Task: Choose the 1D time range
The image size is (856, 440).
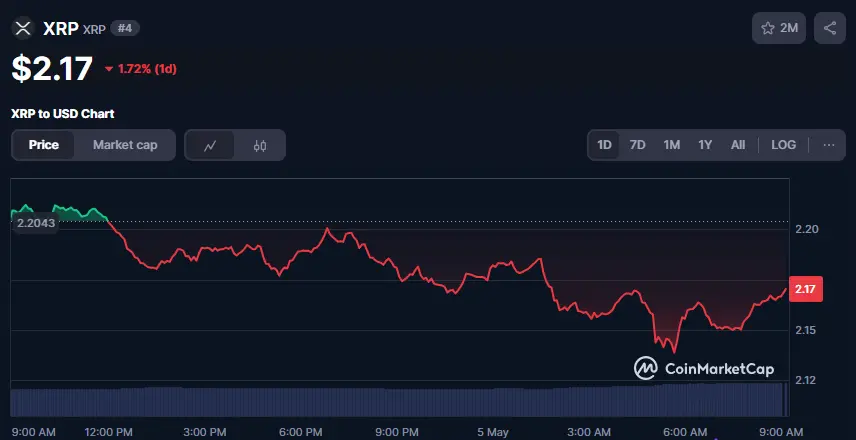Action: pyautogui.click(x=604, y=145)
